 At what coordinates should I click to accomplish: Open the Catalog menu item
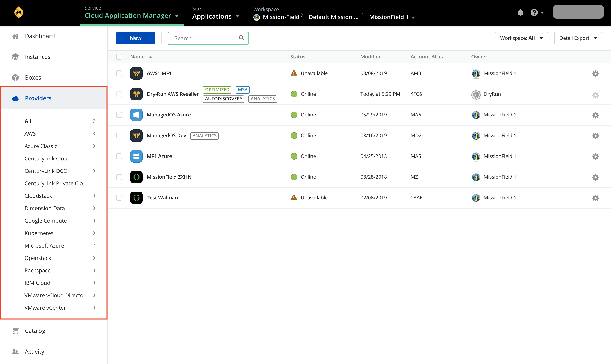pos(54,331)
